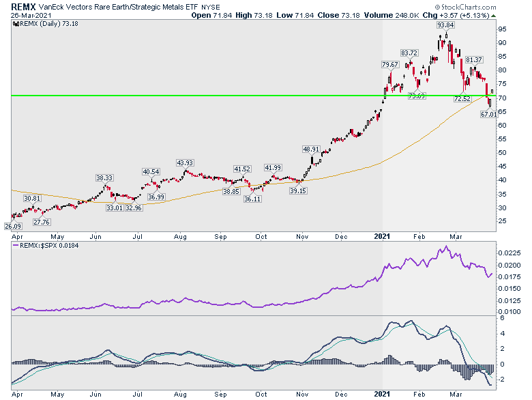Click the REMX:$SPX 0.0184 legend text
This screenshot has height=400, width=532.
[49, 245]
